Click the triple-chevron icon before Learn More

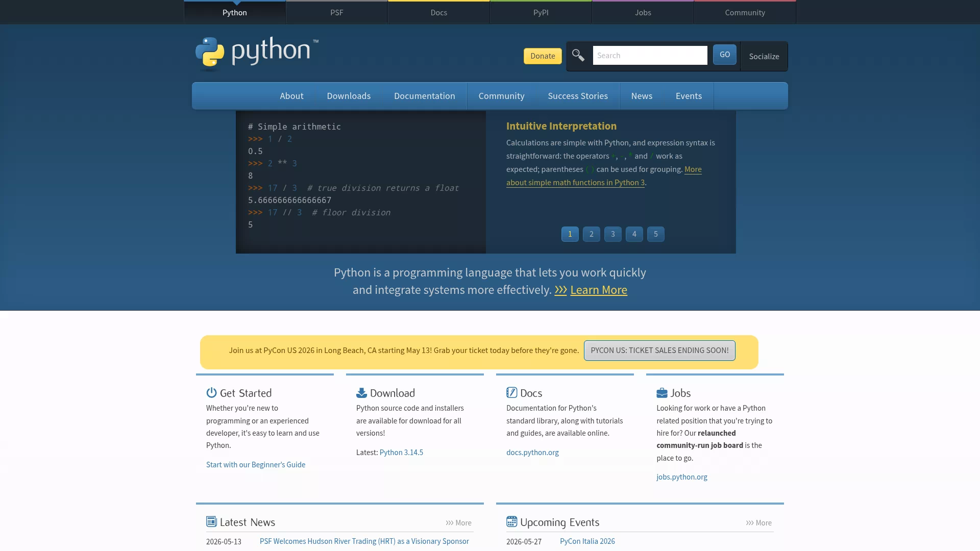coord(560,290)
